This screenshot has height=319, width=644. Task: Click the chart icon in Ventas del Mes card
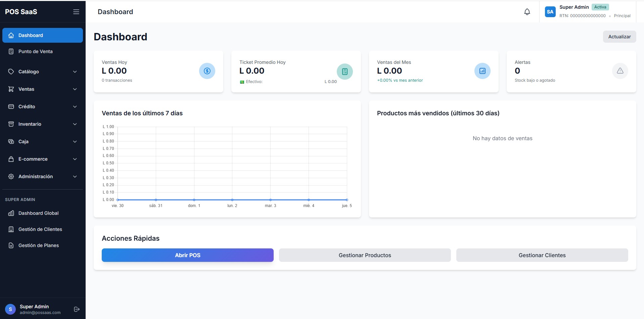482,71
